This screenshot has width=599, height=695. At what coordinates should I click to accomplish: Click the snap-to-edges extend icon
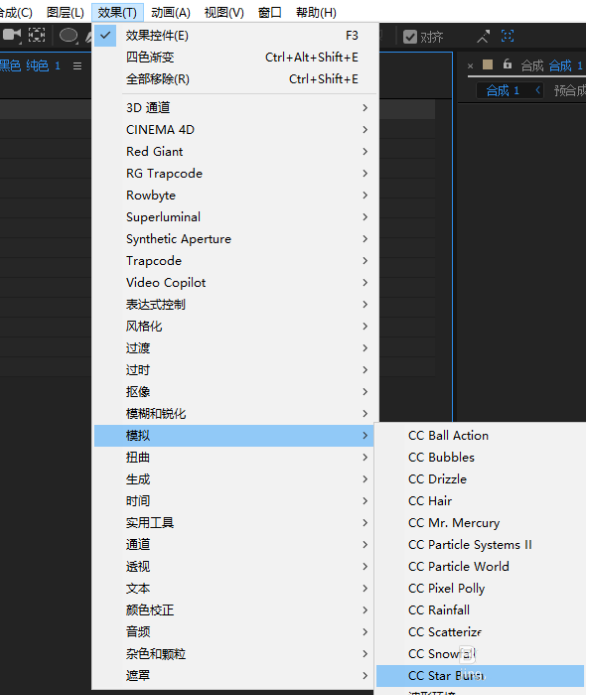click(x=483, y=37)
